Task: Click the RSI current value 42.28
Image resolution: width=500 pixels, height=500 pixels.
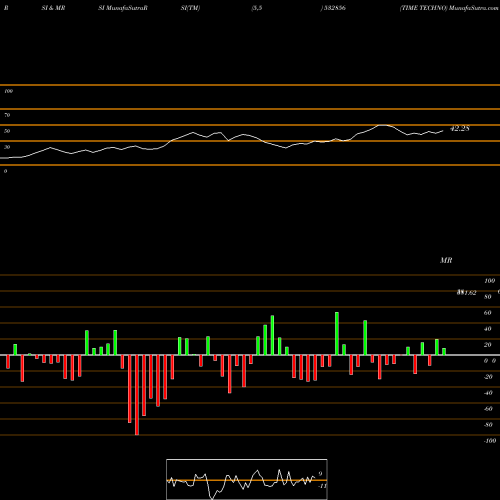Action: [460, 128]
